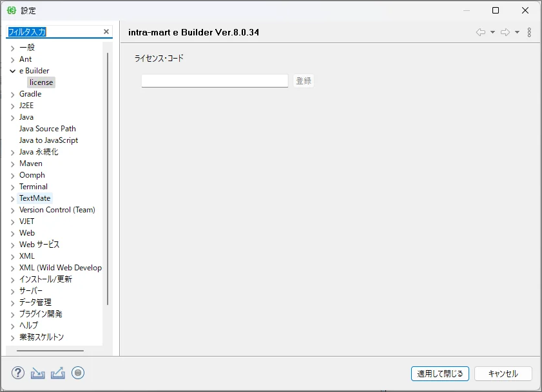Expand the Oomph tree node
This screenshot has height=392, width=542.
(x=12, y=176)
